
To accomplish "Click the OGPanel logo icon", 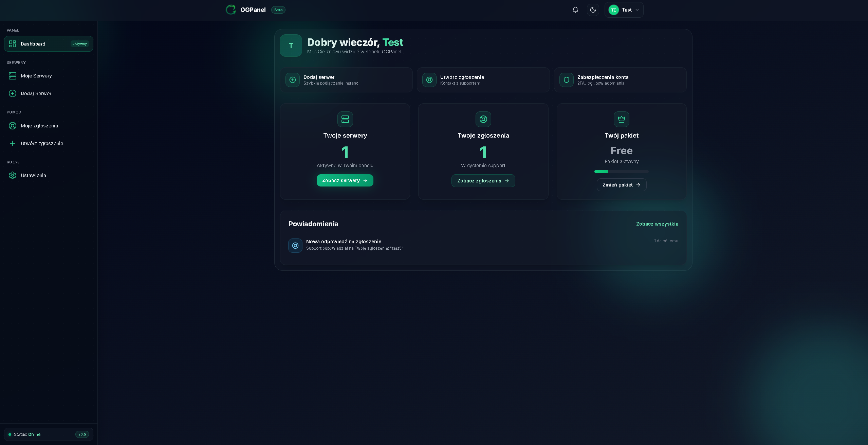I will [230, 10].
